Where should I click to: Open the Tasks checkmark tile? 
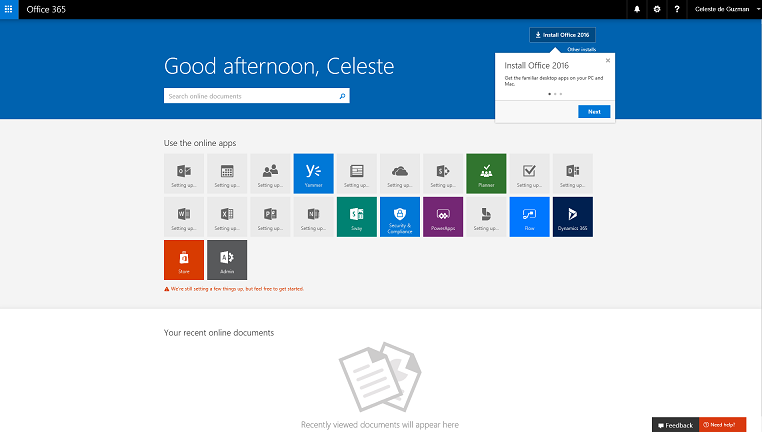[x=529, y=173]
